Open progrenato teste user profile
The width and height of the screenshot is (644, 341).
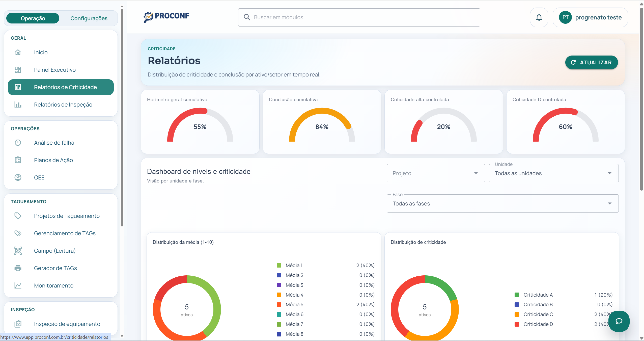[590, 17]
